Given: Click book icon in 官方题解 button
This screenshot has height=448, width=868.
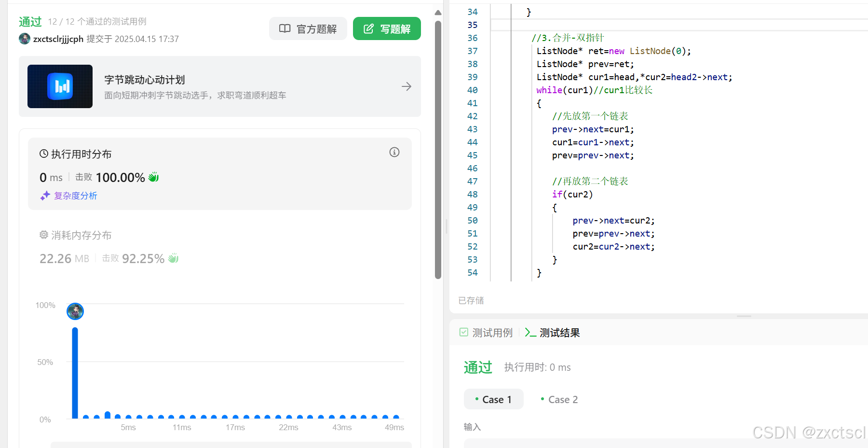Looking at the screenshot, I should [285, 28].
